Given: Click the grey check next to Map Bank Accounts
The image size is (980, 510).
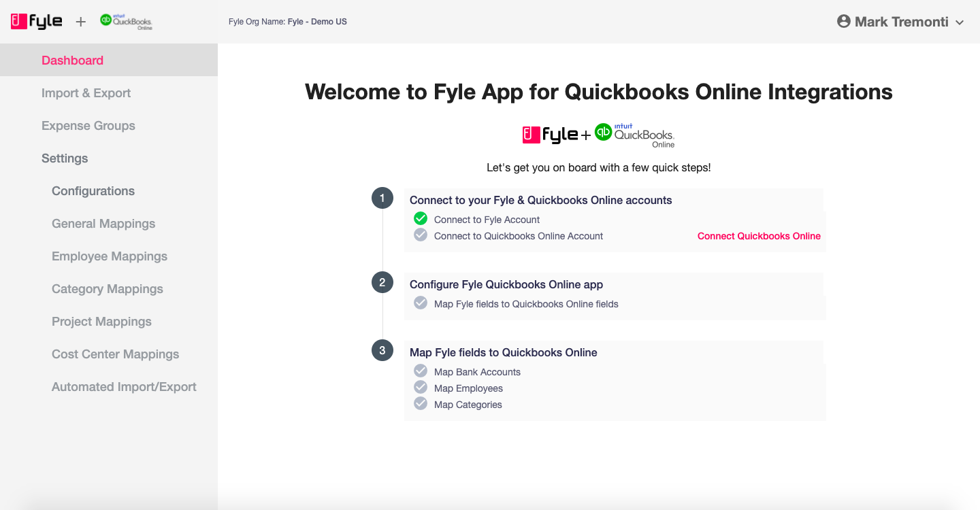Looking at the screenshot, I should pyautogui.click(x=421, y=371).
